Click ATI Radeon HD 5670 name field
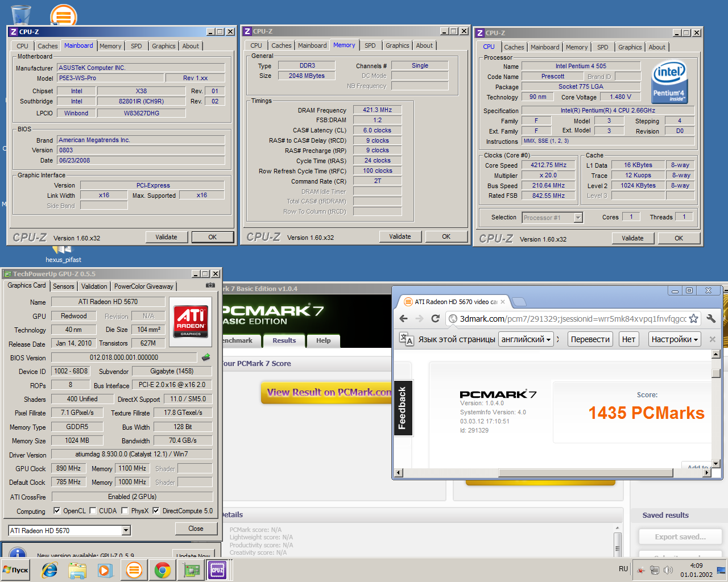 [x=108, y=302]
